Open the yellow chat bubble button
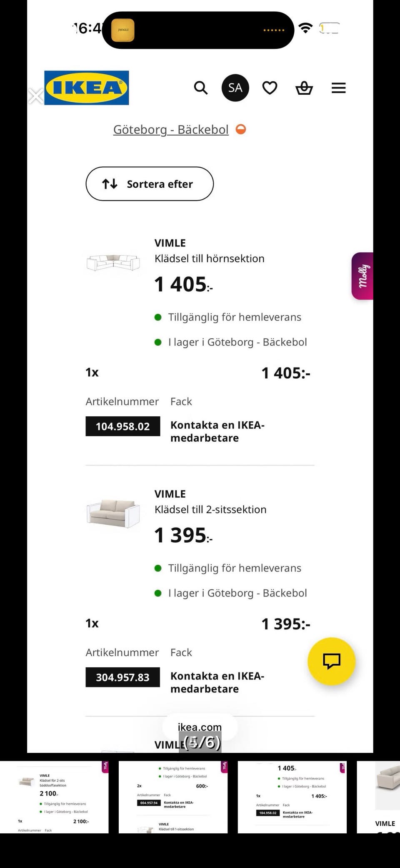Screen dimensions: 400x868 [332, 661]
